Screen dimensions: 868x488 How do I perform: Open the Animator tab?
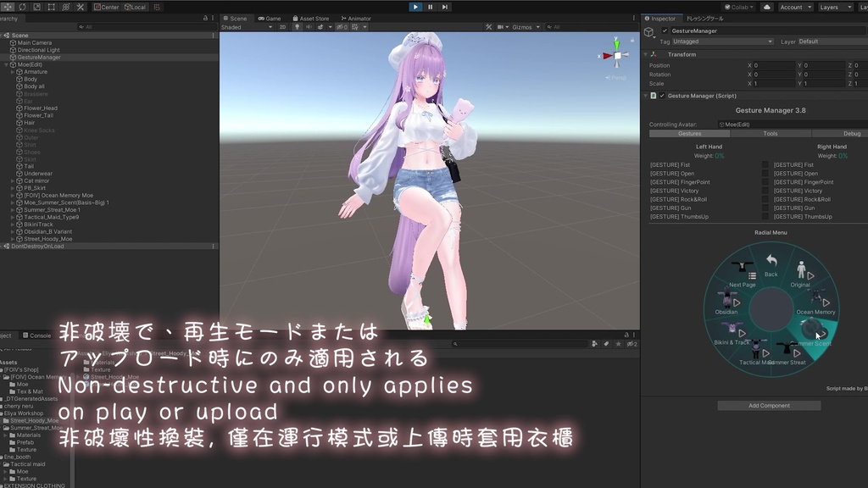356,19
